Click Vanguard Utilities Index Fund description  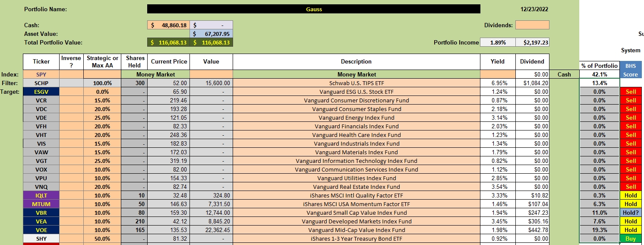pyautogui.click(x=357, y=178)
